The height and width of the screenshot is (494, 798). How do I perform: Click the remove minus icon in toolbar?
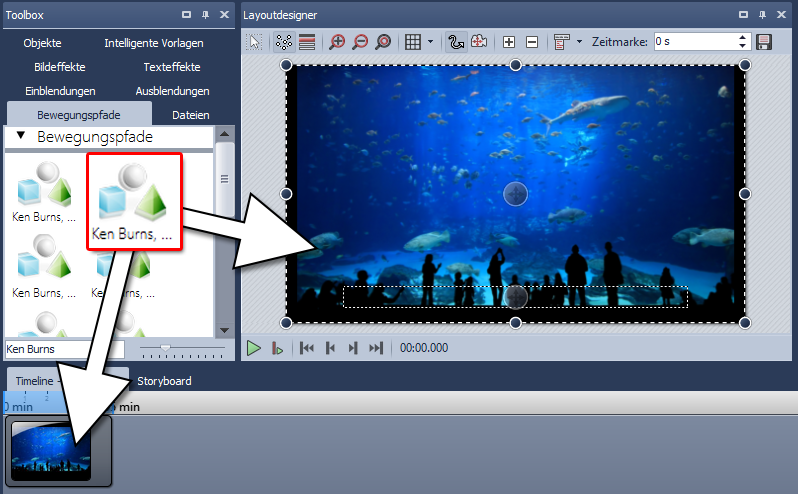(531, 42)
